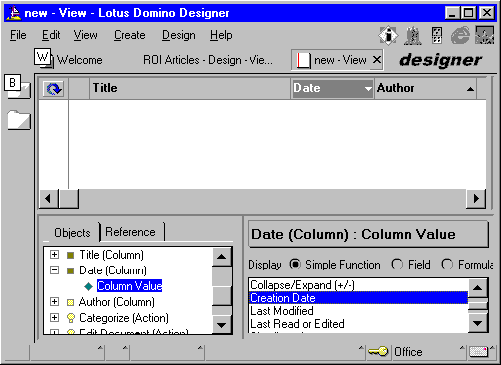Open the View menu
Viewport: 501px width, 365px height.
coord(86,35)
